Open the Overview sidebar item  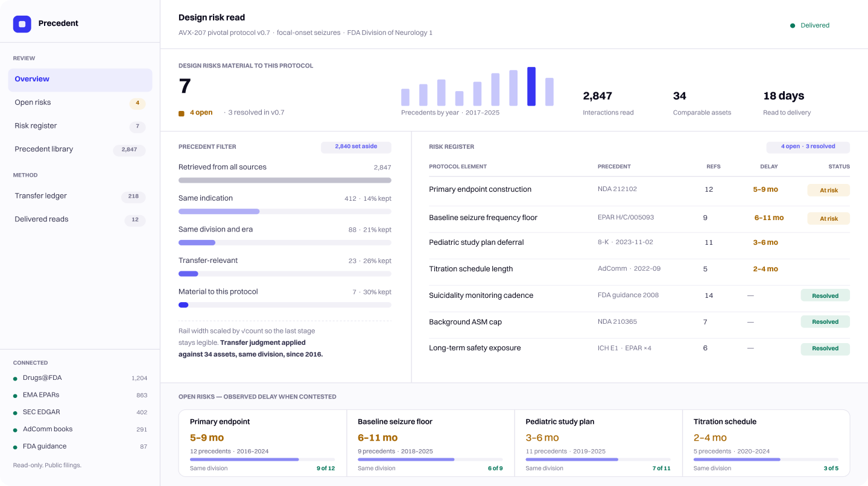pyautogui.click(x=80, y=80)
